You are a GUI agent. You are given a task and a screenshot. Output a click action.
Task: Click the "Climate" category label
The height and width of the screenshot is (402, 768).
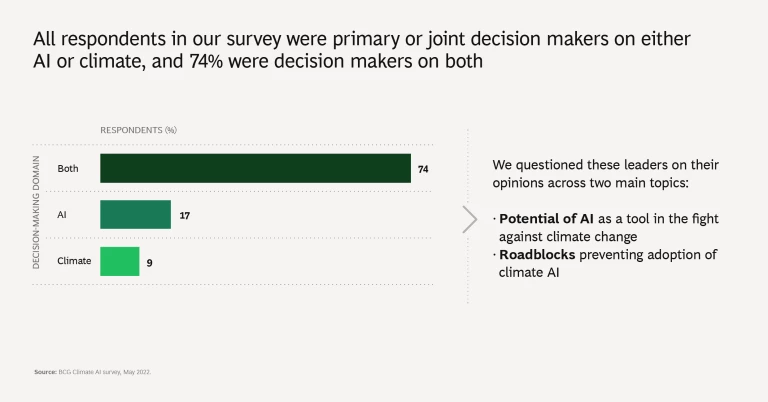click(x=74, y=261)
